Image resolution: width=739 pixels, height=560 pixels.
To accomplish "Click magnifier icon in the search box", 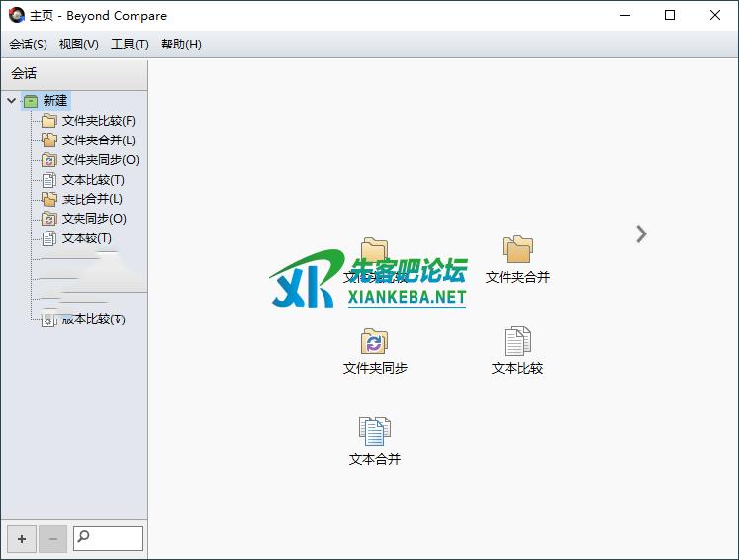I will click(x=84, y=538).
